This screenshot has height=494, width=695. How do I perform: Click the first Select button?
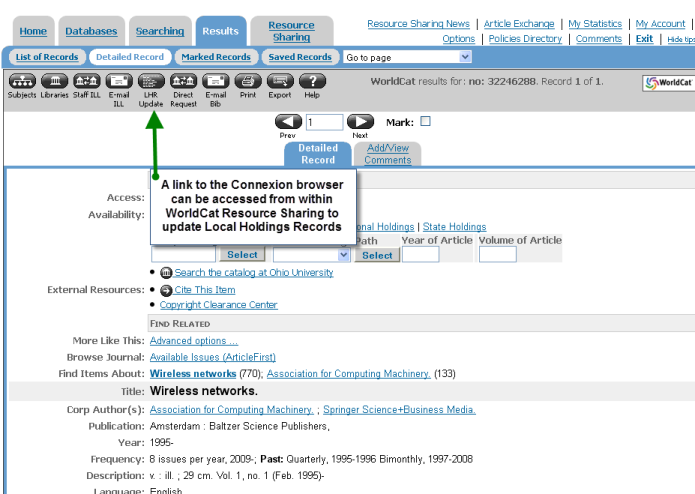242,255
